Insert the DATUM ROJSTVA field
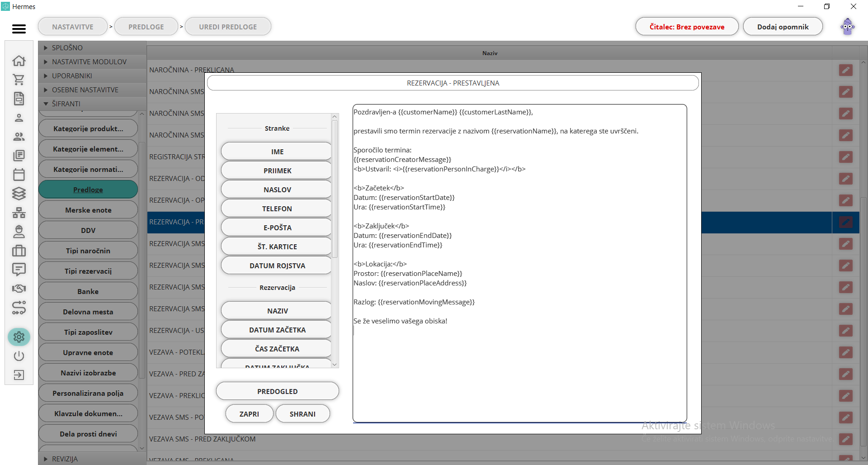The image size is (868, 465). 277,266
